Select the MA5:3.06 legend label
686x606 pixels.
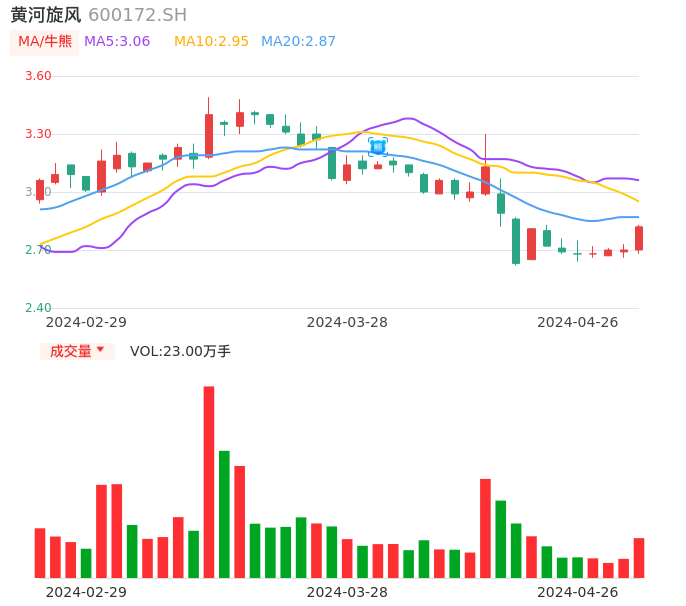coord(117,42)
